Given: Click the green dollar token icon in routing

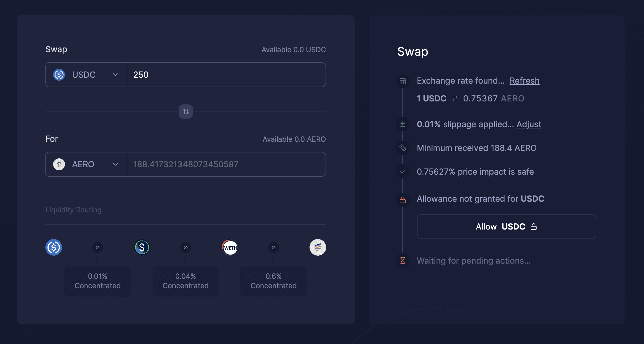Looking at the screenshot, I should (142, 247).
